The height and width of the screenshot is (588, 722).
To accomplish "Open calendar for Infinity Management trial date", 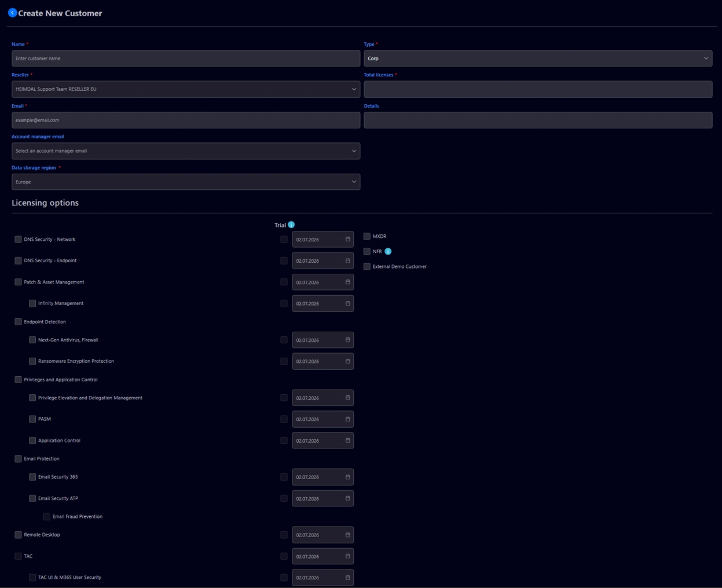I will (x=347, y=303).
